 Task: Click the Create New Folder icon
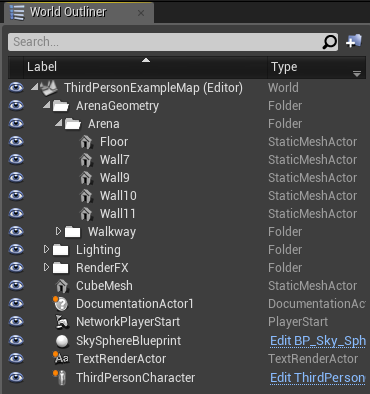pos(354,41)
